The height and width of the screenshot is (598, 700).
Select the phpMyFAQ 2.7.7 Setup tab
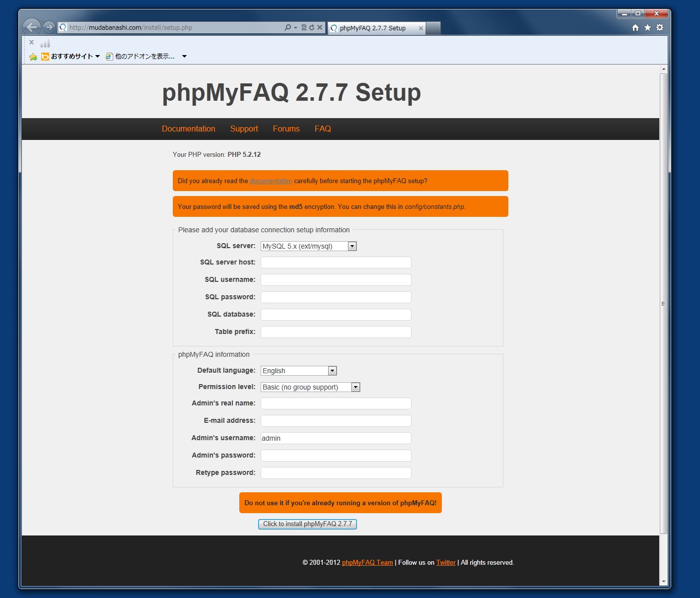[x=377, y=28]
